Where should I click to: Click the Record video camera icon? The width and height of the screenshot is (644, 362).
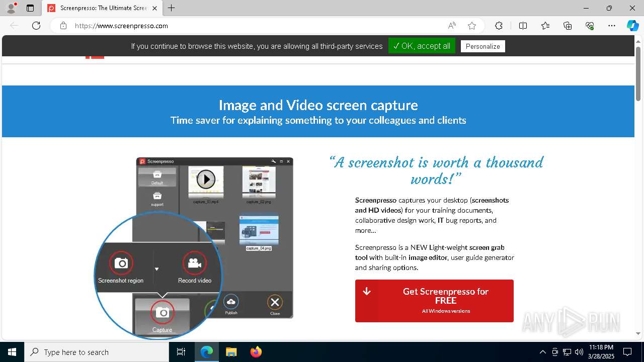point(194,263)
